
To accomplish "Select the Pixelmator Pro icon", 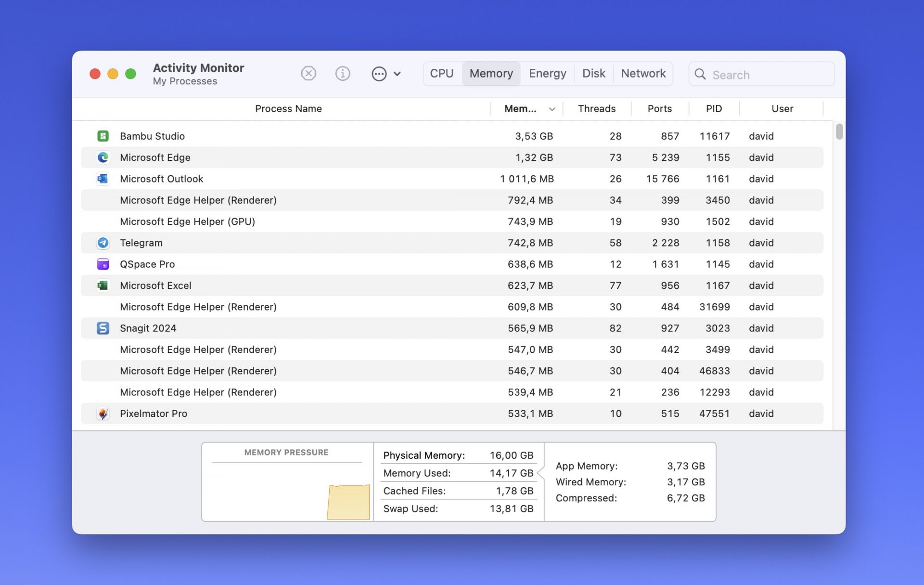I will (103, 414).
